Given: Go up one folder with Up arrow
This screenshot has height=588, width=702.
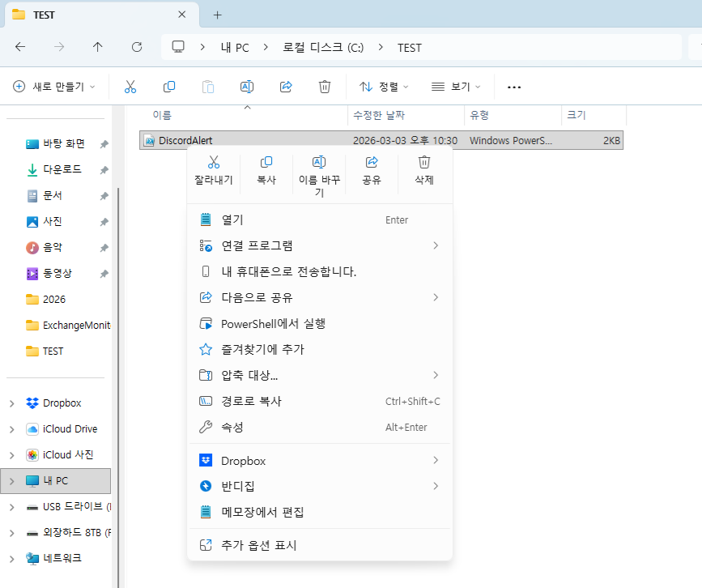Looking at the screenshot, I should pyautogui.click(x=98, y=47).
